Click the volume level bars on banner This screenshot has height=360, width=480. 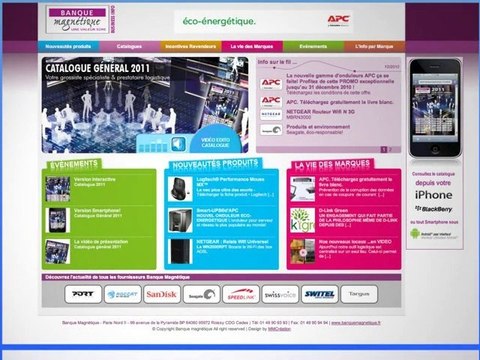(154, 146)
